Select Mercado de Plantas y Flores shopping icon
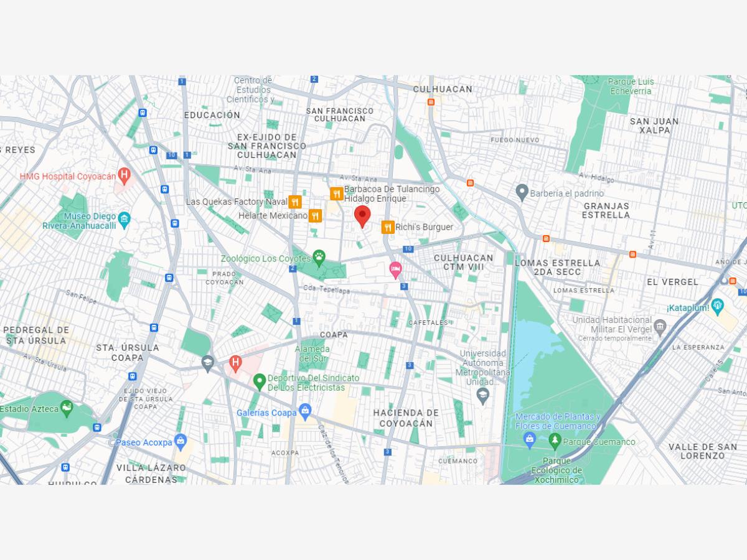Viewport: 747px width, 560px height. (x=529, y=440)
